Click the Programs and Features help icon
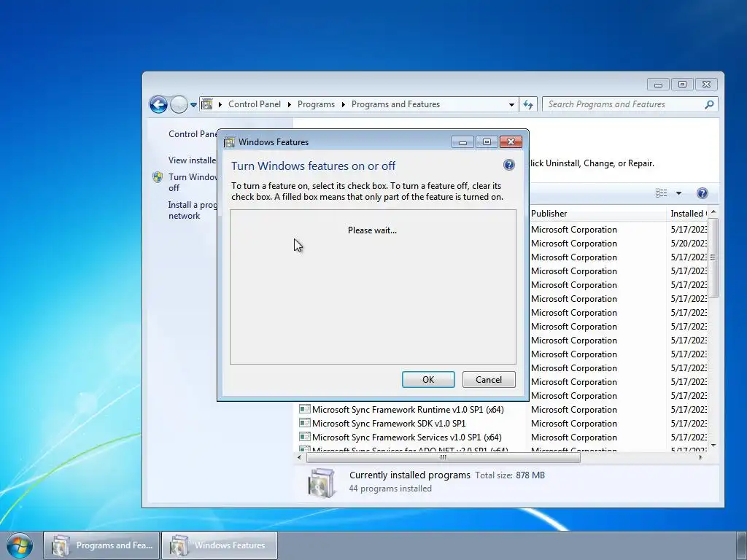747x560 pixels. point(702,192)
